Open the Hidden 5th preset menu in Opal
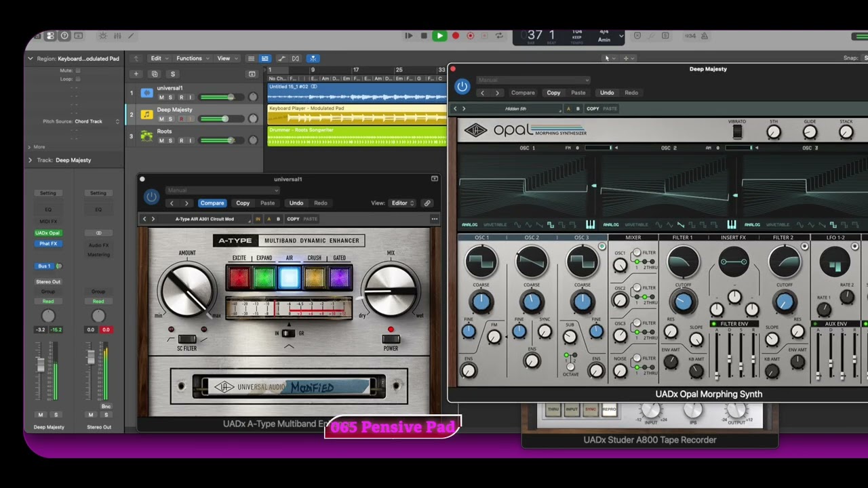Screen dimensions: 868x488 coord(517,108)
